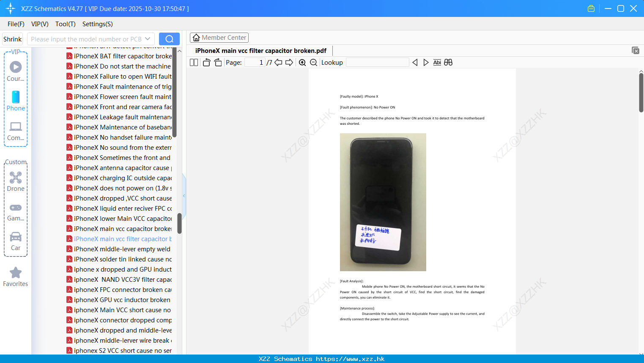Open iPhoneX Flower screen fault file
This screenshot has height=363, width=644.
coord(119,96)
